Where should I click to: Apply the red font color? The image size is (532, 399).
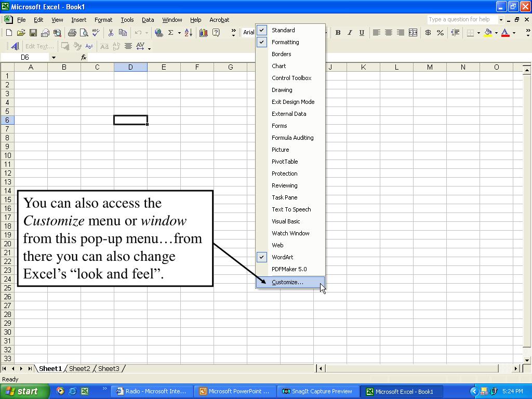coord(505,33)
